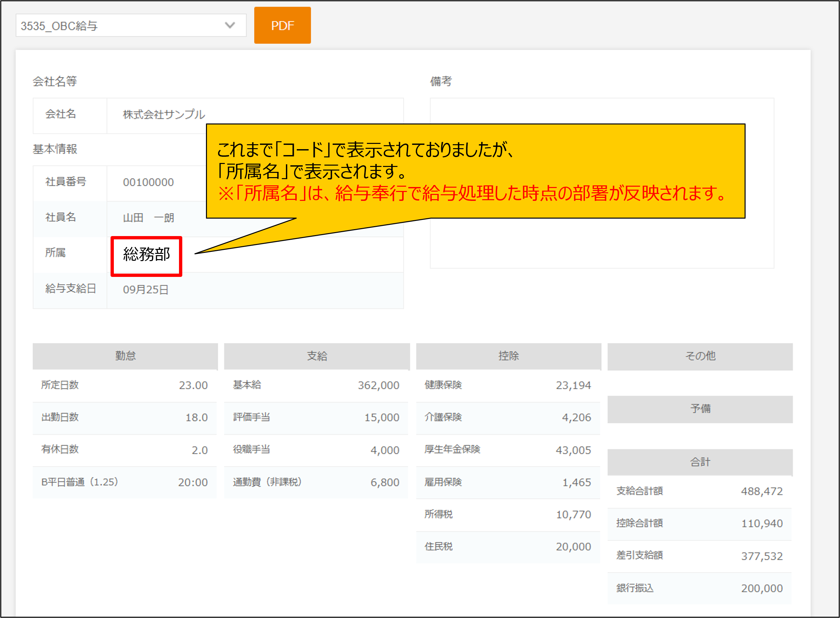Select the 総務部 department value

click(146, 255)
